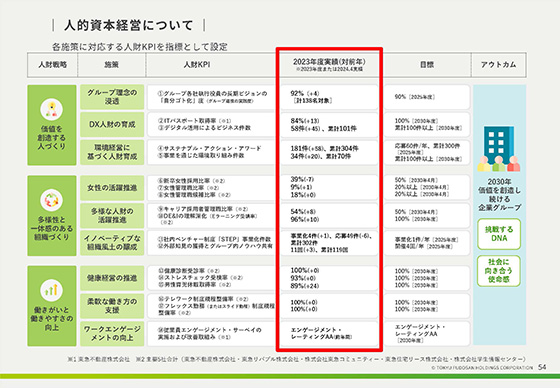This screenshot has height=388, width=560.
Task: Click the KPI cell listing ITパスポート取得率
Action: [x=211, y=125]
